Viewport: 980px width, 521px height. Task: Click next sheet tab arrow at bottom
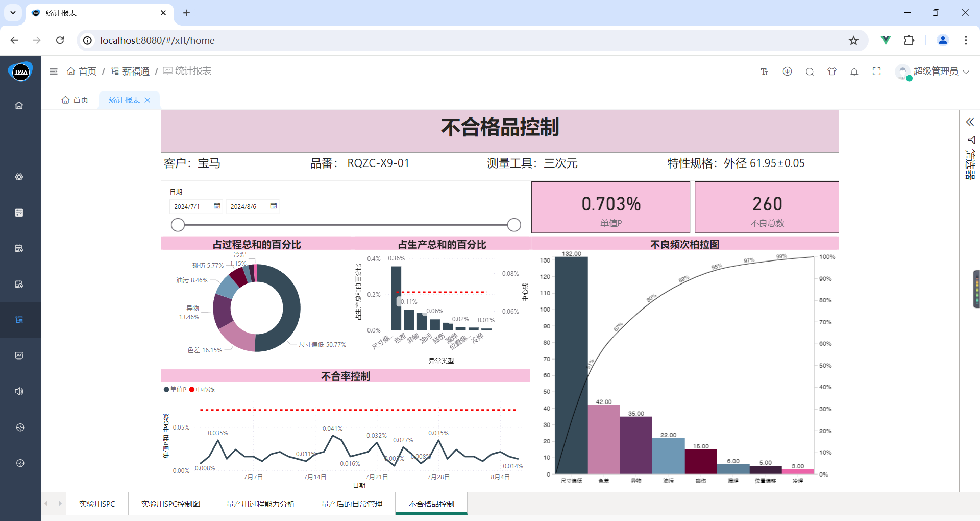click(x=60, y=504)
